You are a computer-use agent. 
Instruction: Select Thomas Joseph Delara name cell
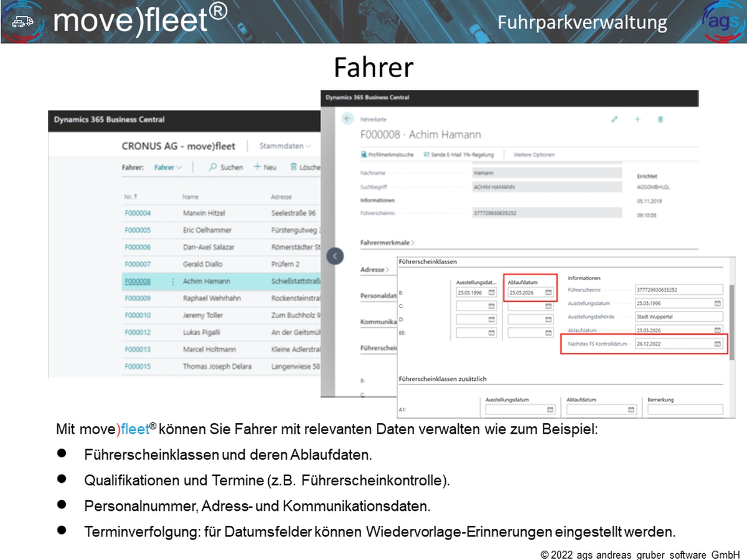[x=217, y=366]
